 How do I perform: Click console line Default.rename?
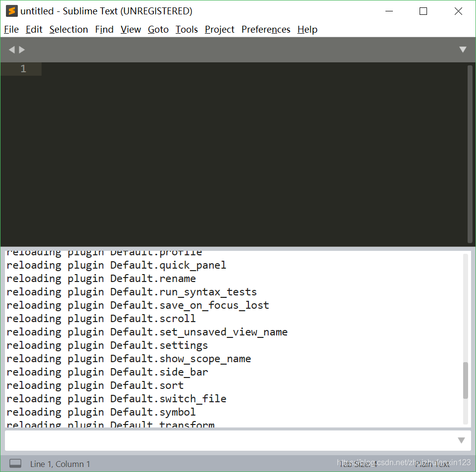click(101, 279)
